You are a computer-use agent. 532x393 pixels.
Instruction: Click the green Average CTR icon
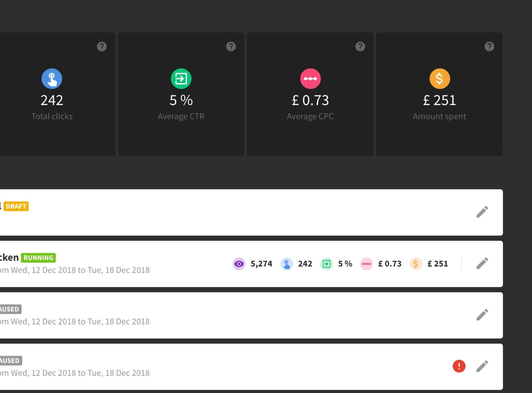pyautogui.click(x=181, y=79)
